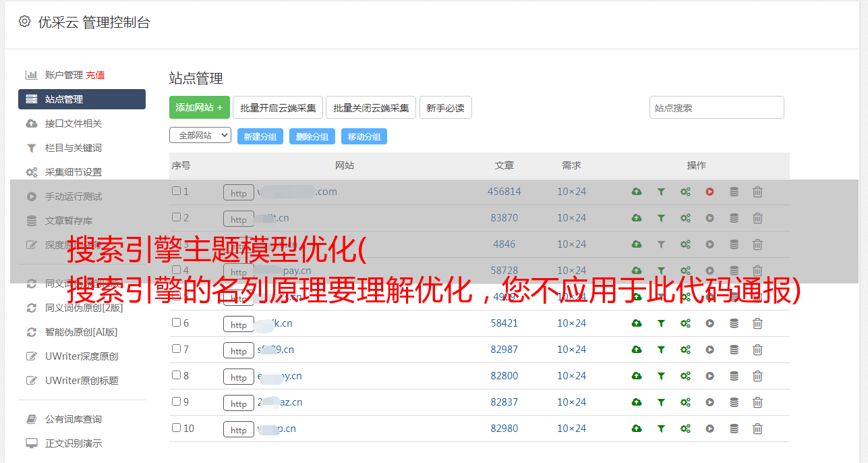868x463 pixels.
Task: Click red play icon in row 1
Action: 710,192
